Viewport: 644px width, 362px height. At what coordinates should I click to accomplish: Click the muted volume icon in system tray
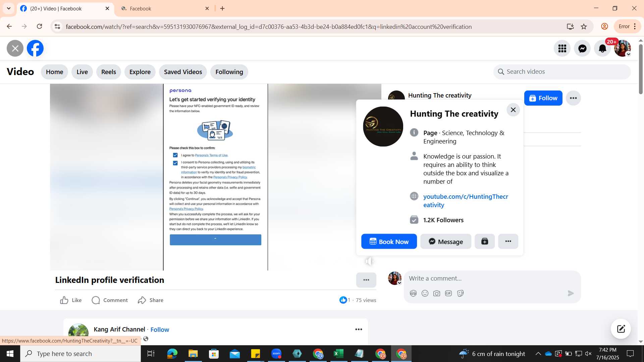(x=588, y=354)
